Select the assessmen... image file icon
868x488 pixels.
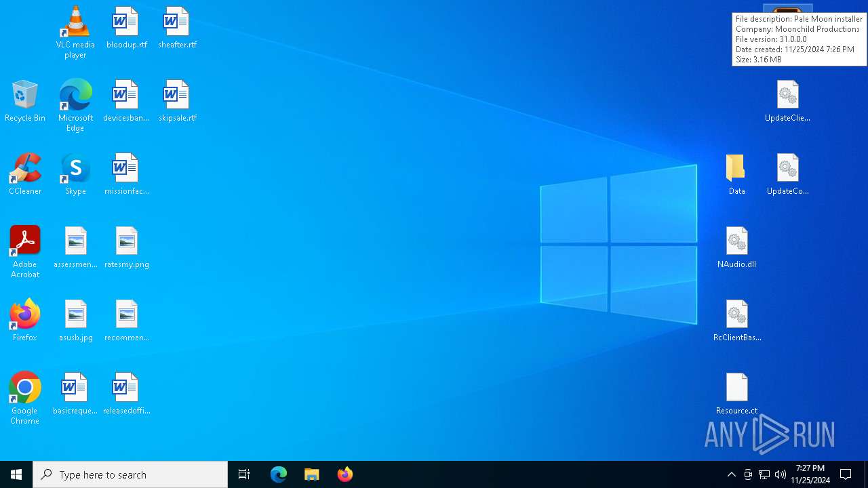[75, 247]
